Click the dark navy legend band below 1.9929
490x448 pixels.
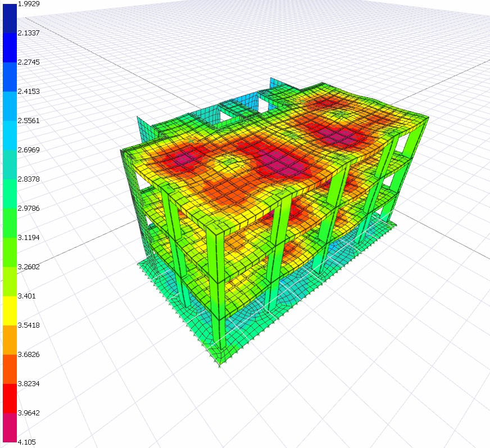(10, 18)
